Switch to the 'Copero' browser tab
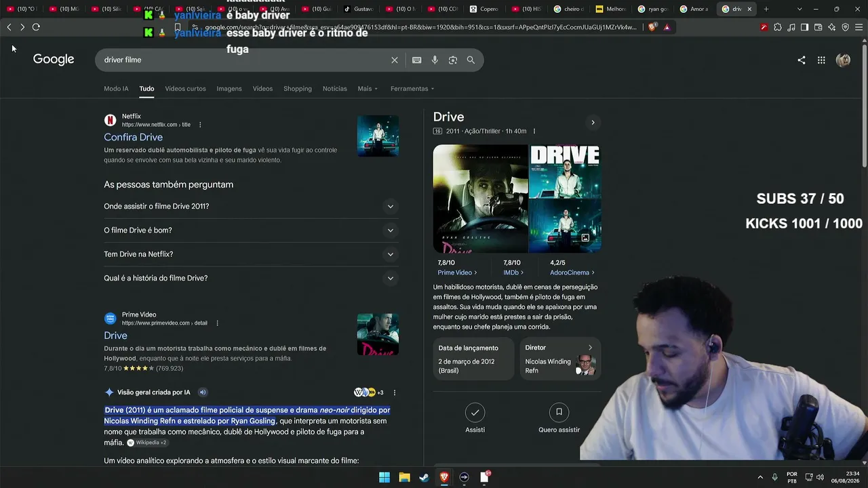 tap(484, 9)
